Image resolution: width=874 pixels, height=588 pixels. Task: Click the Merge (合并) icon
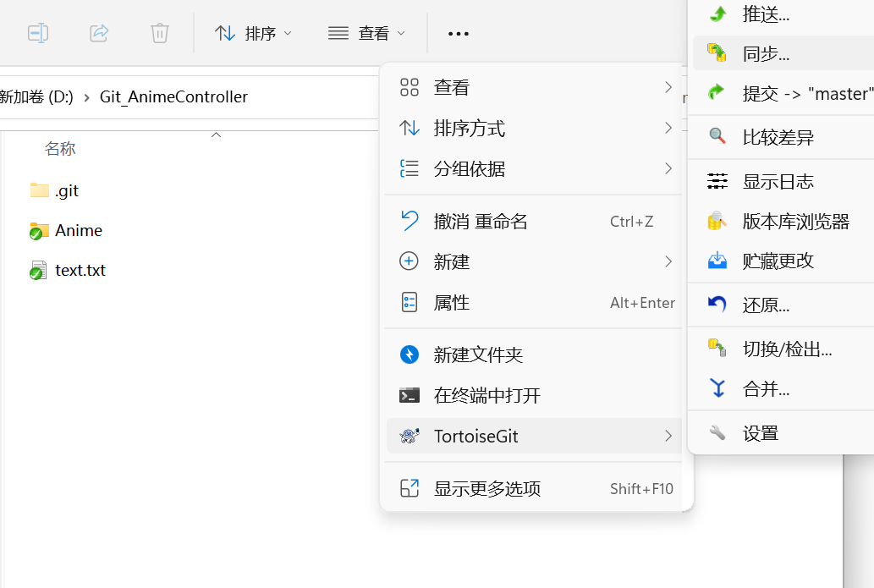[717, 389]
